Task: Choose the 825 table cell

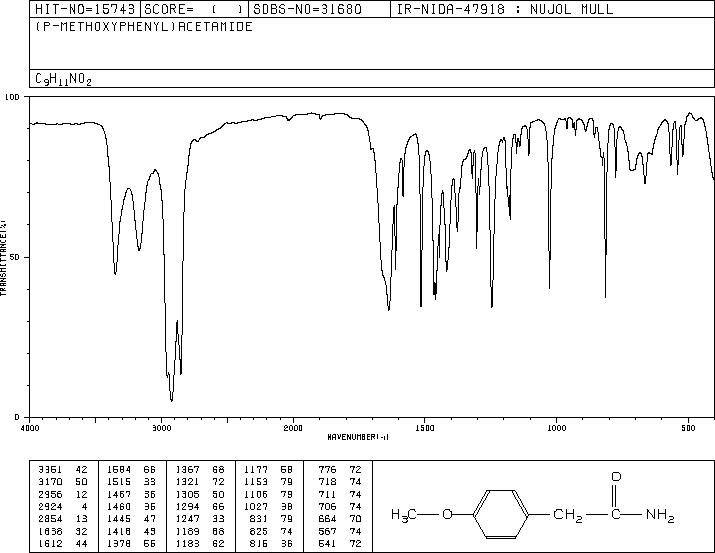Action: pyautogui.click(x=259, y=531)
